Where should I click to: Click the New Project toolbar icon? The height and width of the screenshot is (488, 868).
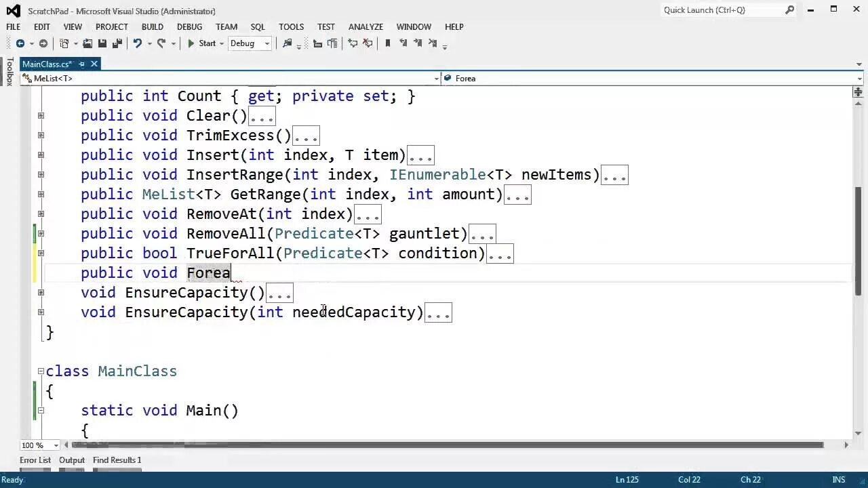tap(64, 43)
